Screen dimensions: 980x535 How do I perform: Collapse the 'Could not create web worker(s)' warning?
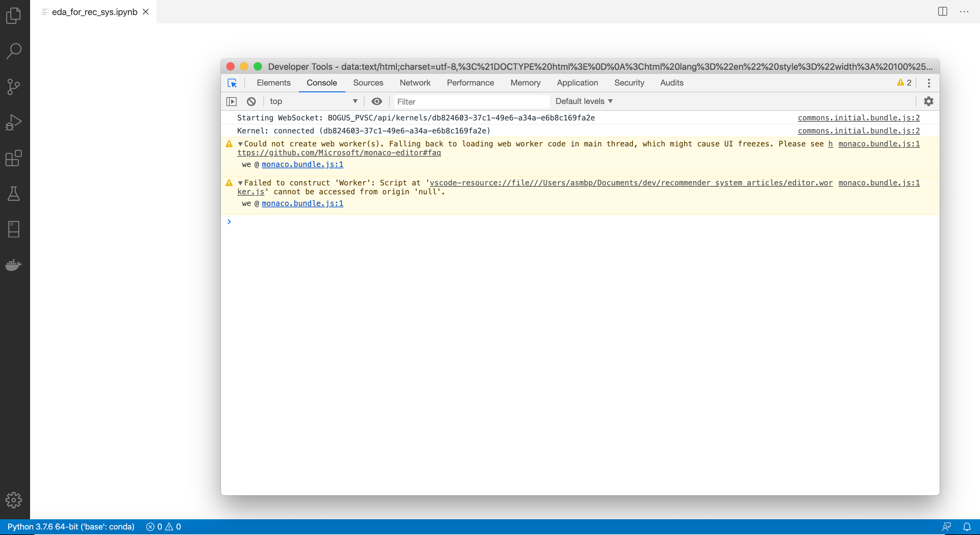point(240,144)
